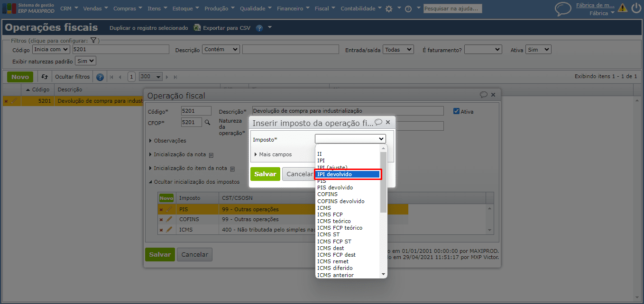Open comment bubble in Inserir imposto dialog
Viewport: 644px width, 304px height.
pyautogui.click(x=378, y=122)
